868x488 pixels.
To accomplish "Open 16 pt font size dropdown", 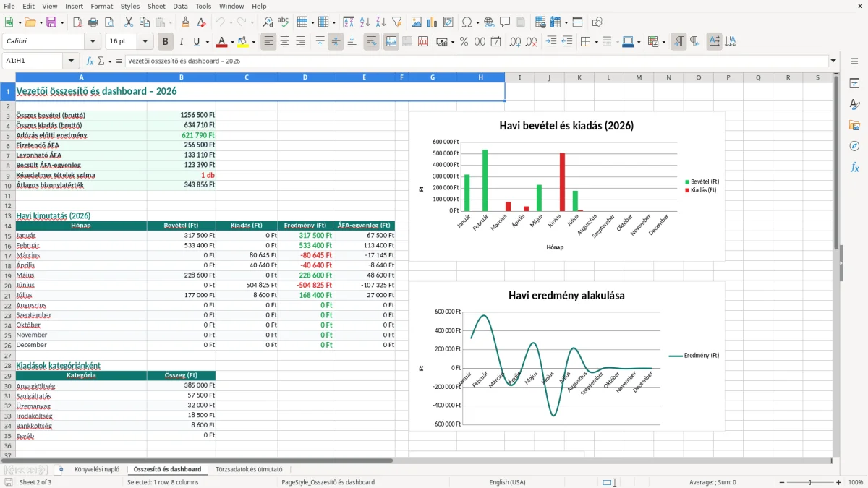I will click(x=145, y=42).
